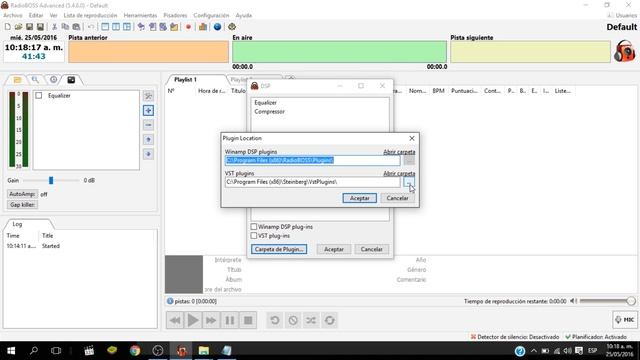Image resolution: width=640 pixels, height=360 pixels.
Task: Open the bar chart statistics toolbar icon
Action: pos(202,27)
